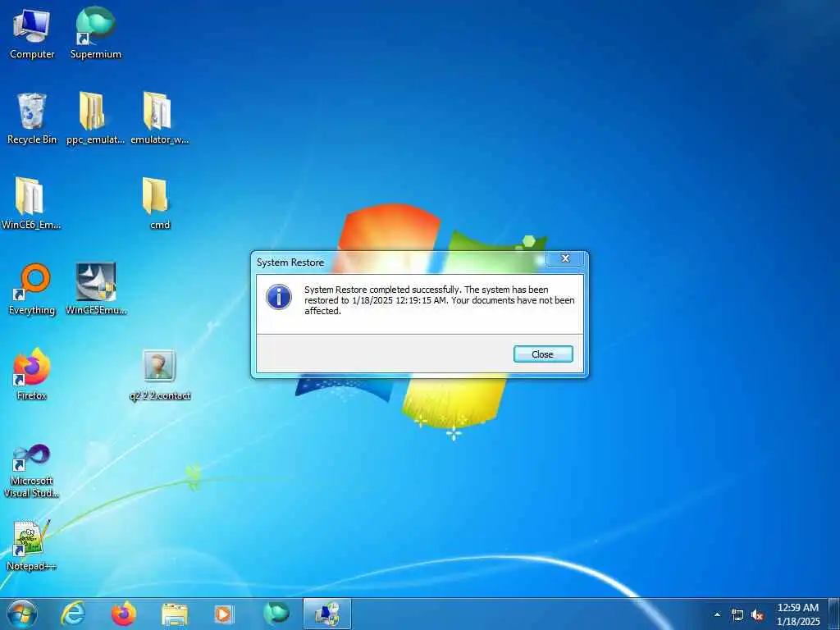
Task: Open the Start menu orb
Action: [22, 614]
